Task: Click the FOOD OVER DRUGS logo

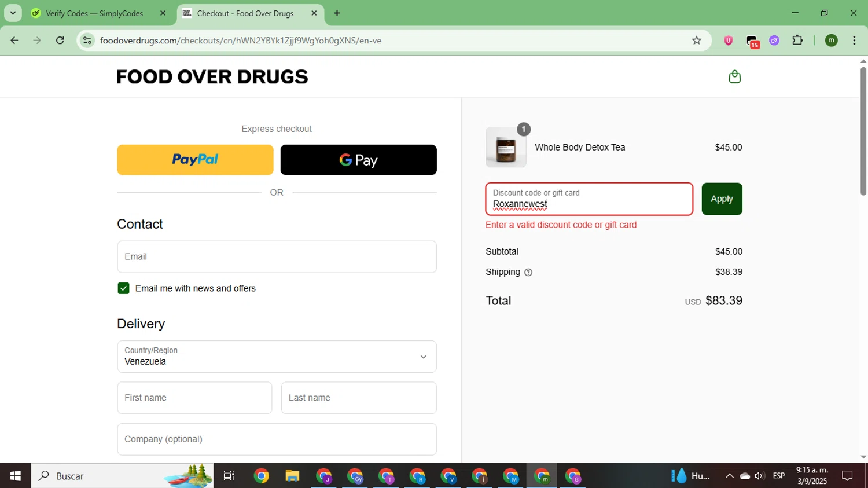Action: 212,77
